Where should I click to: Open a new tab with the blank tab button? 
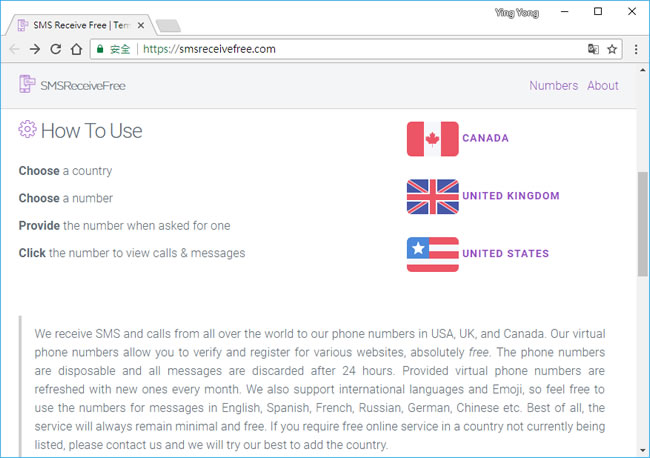[168, 26]
